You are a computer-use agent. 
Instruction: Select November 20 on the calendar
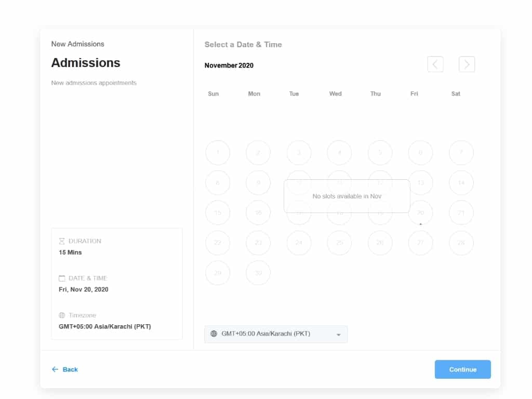tap(420, 212)
